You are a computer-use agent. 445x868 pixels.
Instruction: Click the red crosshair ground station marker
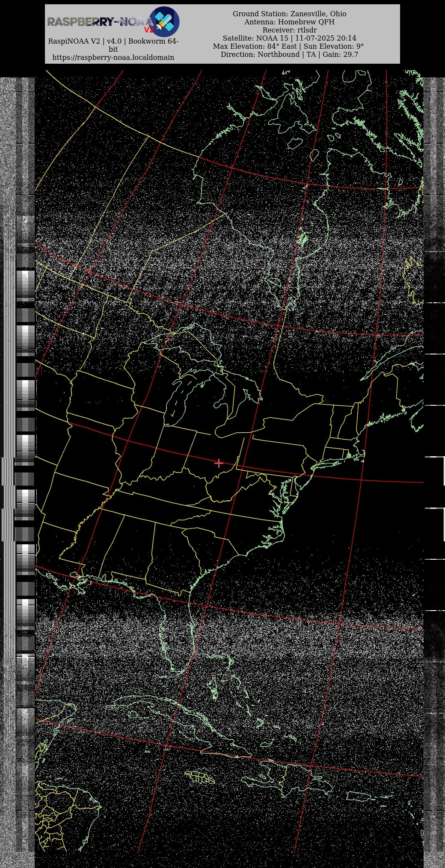point(219,463)
